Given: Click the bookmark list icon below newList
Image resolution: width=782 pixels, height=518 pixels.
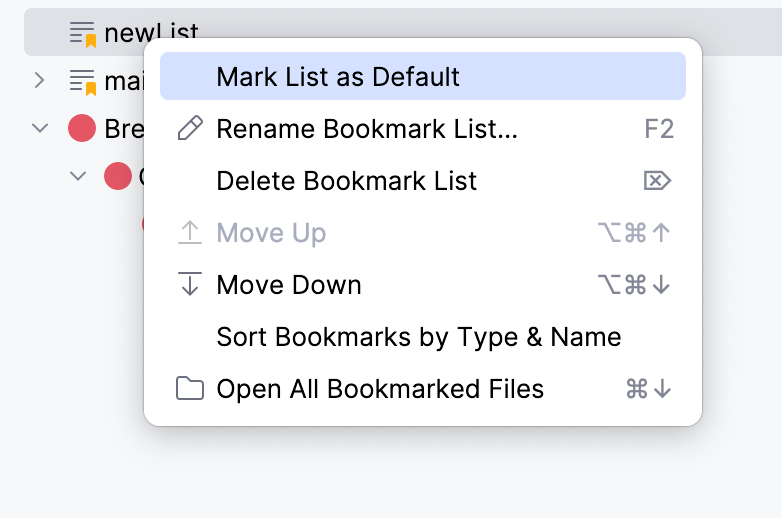Looking at the screenshot, I should [83, 80].
